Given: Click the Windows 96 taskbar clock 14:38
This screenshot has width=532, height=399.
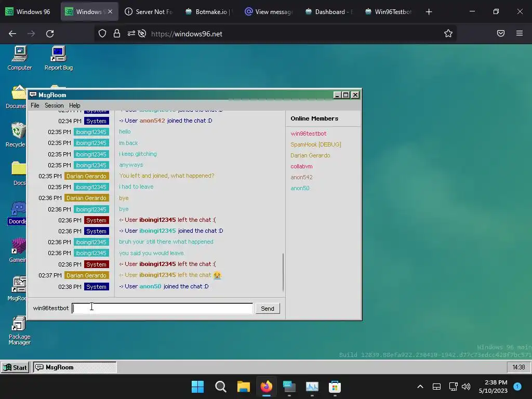Looking at the screenshot, I should click(518, 367).
